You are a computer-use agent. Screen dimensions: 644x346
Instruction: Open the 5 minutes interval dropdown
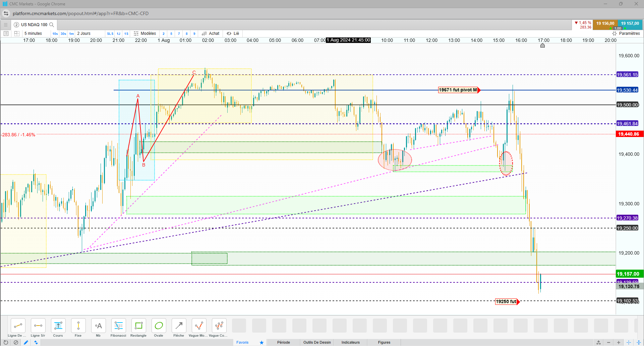tap(33, 33)
